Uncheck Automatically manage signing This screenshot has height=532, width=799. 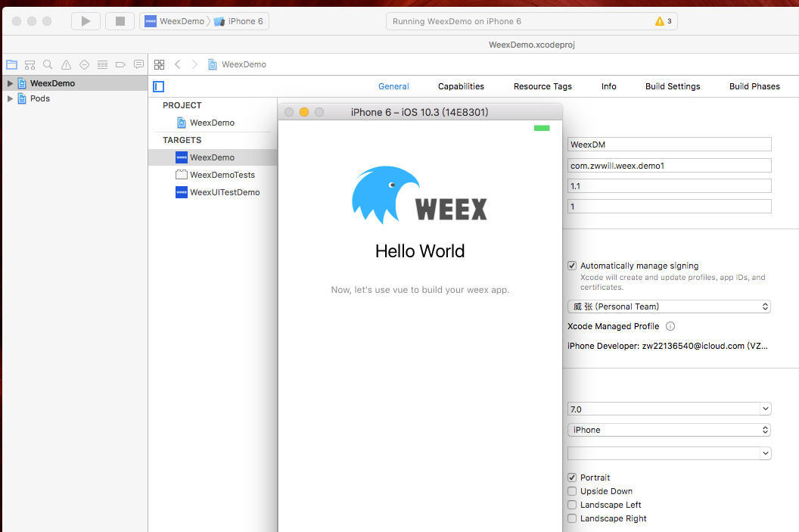[572, 266]
